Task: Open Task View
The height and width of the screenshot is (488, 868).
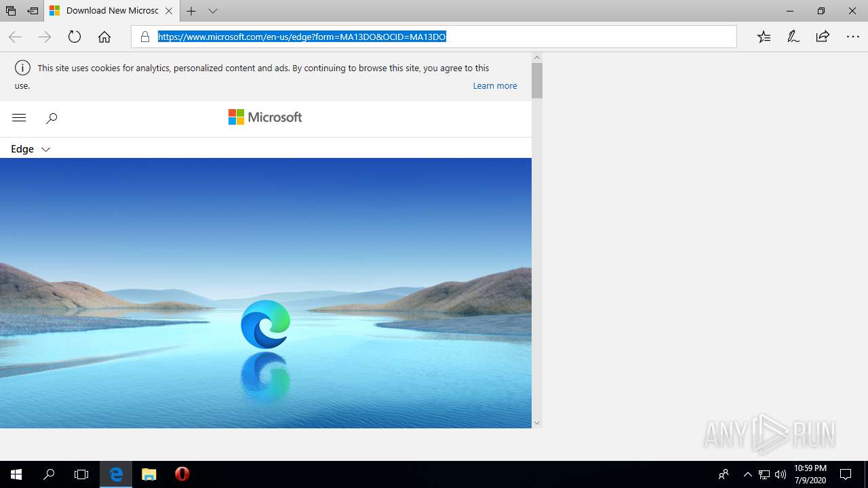Action: coord(81,474)
